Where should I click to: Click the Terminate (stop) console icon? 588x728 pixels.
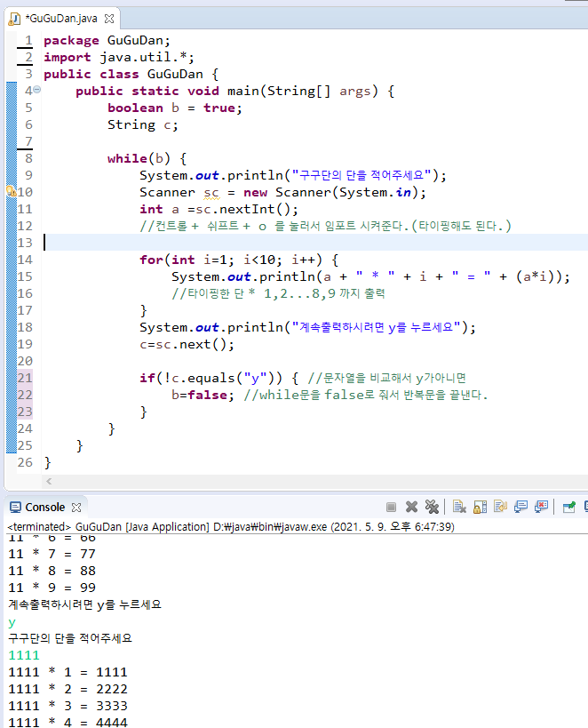click(391, 507)
